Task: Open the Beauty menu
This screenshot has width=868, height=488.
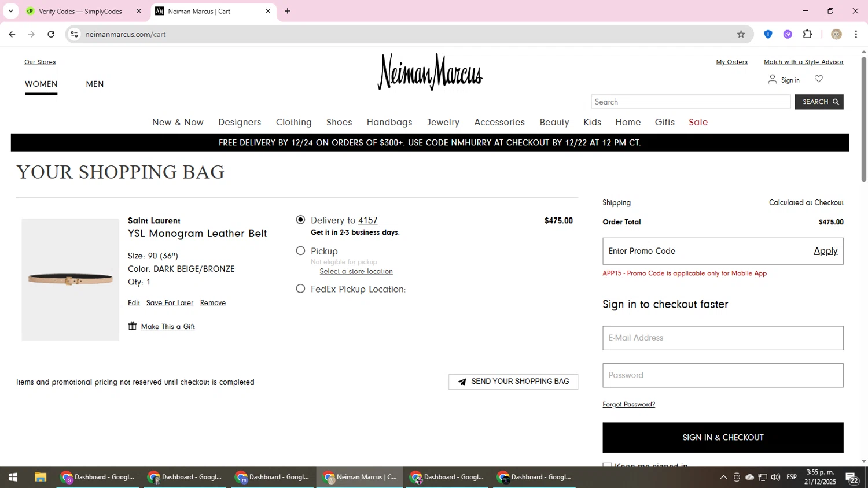Action: click(x=554, y=122)
